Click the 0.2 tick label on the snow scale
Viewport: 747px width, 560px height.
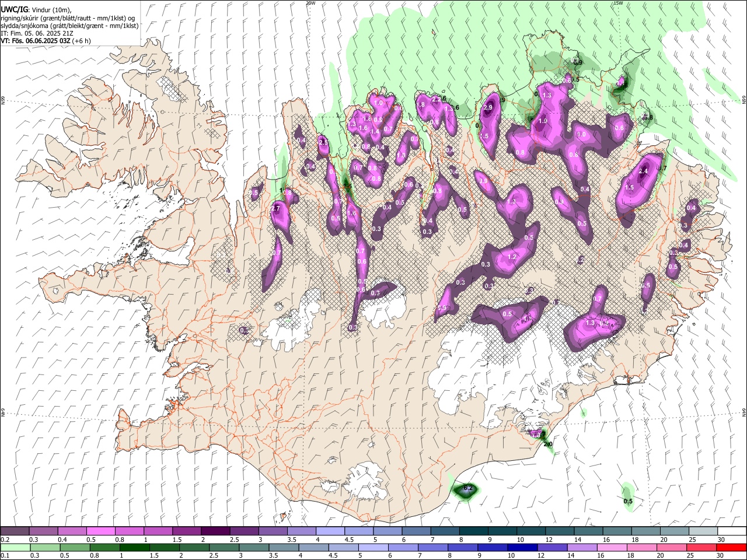(5, 540)
